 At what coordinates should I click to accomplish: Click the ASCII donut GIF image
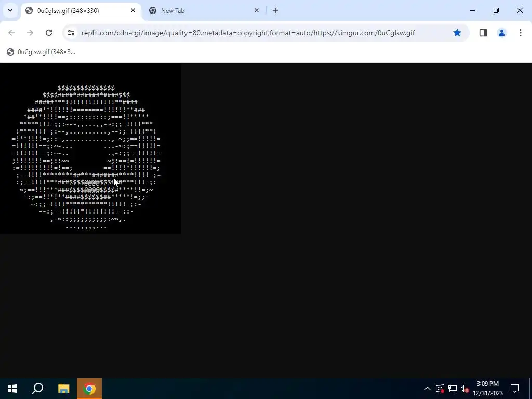click(90, 148)
